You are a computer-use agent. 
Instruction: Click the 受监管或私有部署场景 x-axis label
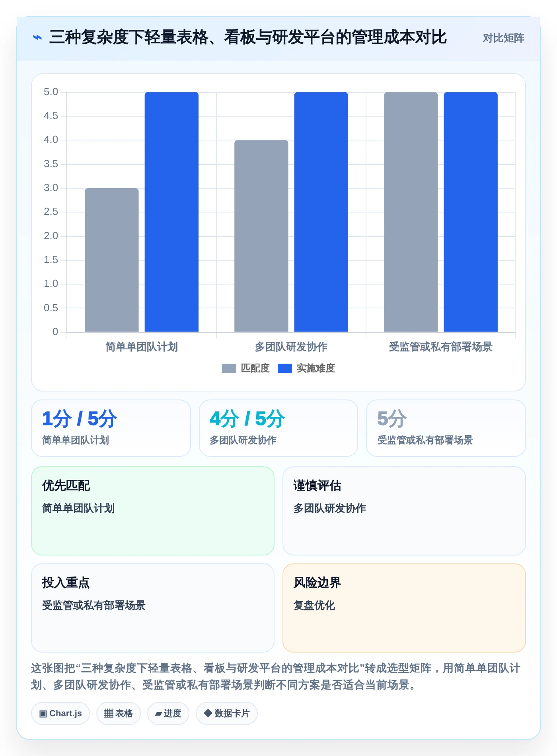(441, 347)
